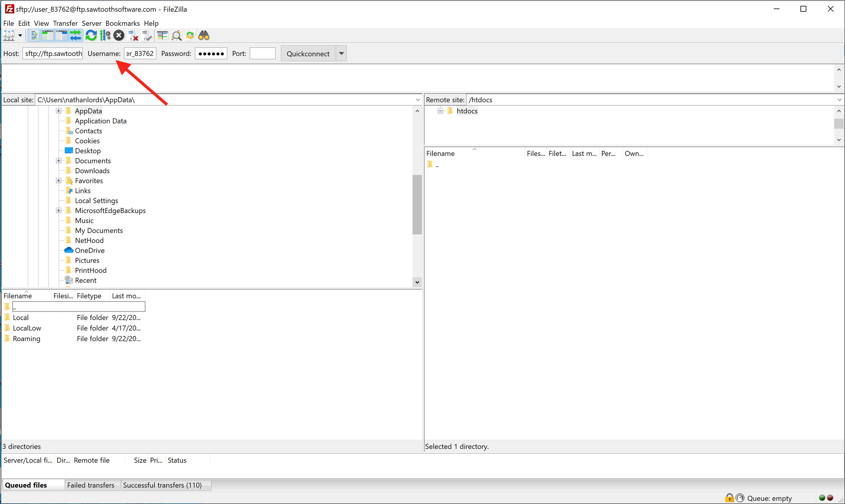Click the Quickconnect dropdown arrow
This screenshot has height=504, width=845.
(342, 53)
